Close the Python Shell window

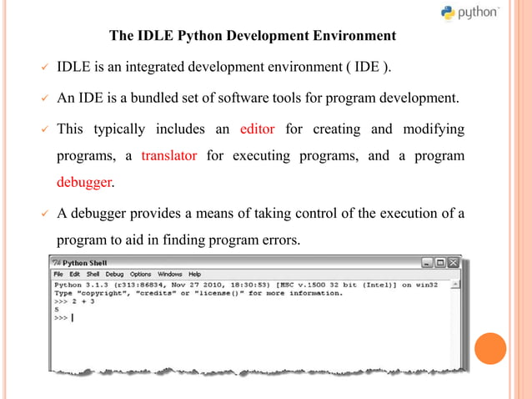[454, 262]
